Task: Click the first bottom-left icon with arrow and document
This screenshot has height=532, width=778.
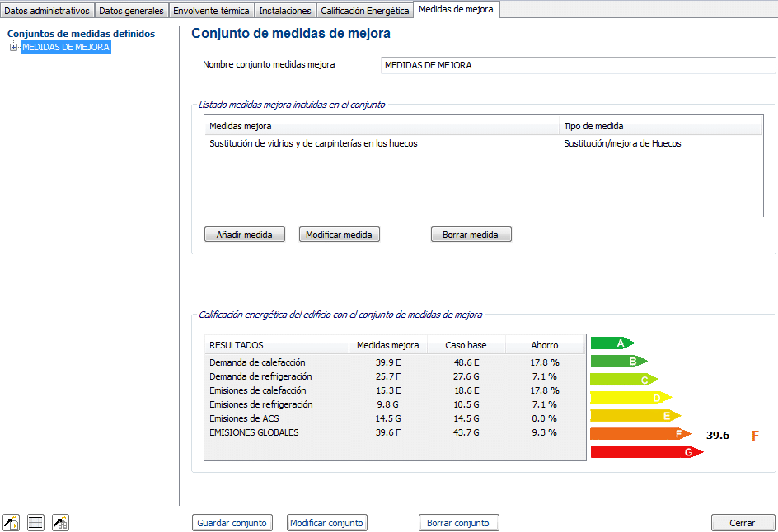Action: [x=12, y=522]
